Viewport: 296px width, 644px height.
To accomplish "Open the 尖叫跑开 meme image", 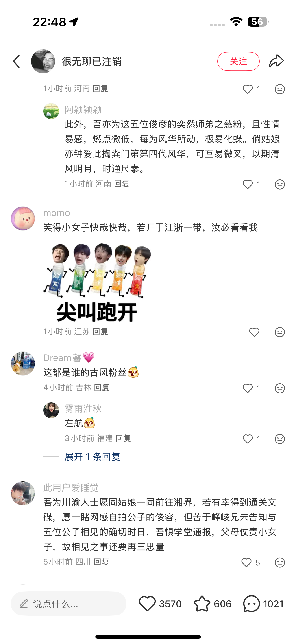I will pyautogui.click(x=97, y=282).
